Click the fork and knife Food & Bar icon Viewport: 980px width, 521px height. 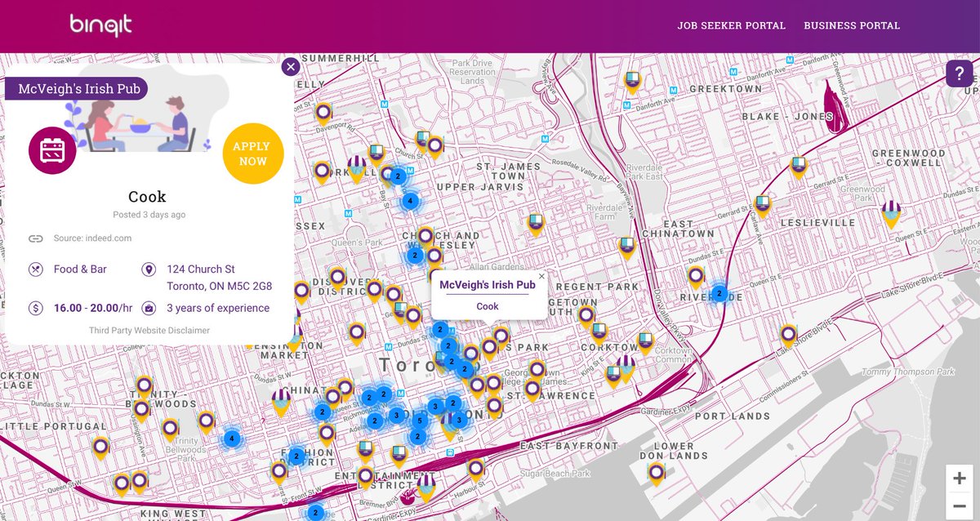35,269
